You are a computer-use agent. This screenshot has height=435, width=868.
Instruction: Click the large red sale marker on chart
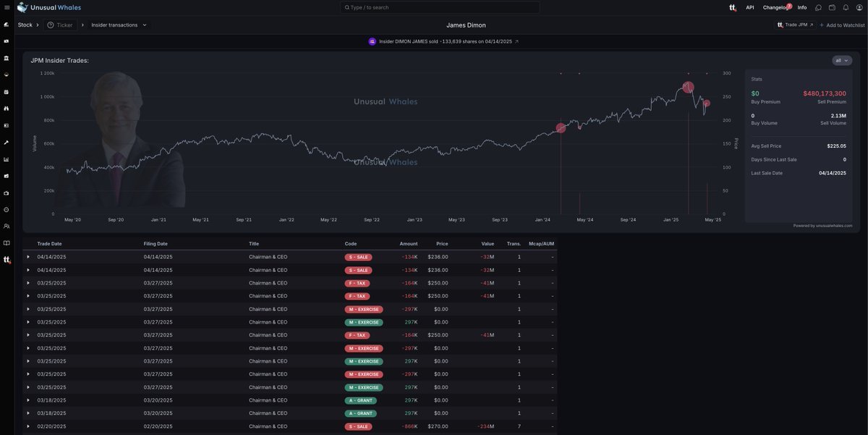pos(688,88)
